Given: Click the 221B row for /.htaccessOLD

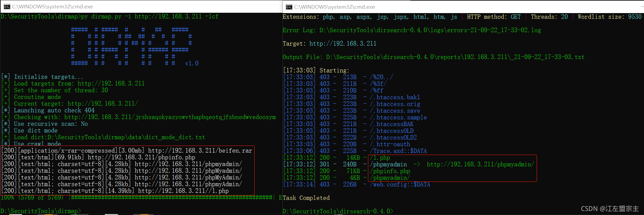Looking at the screenshot, I should pyautogui.click(x=348, y=131).
